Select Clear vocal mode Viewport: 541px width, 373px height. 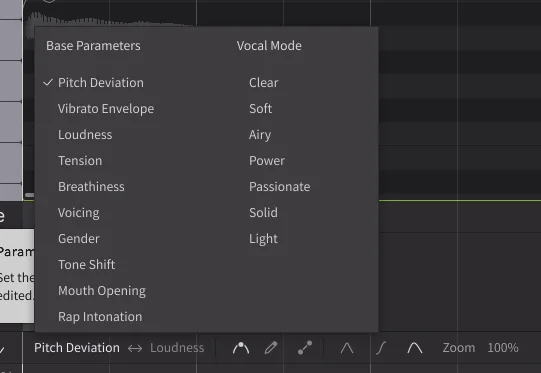point(264,83)
